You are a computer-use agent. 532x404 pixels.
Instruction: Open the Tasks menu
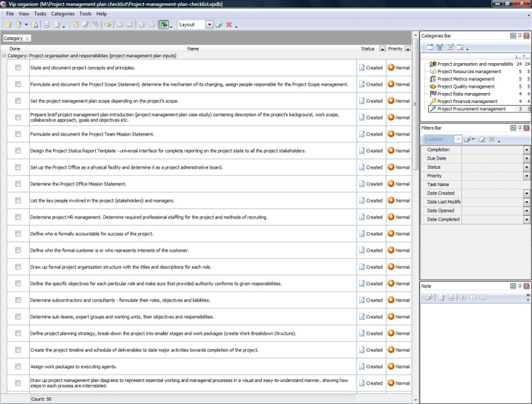click(x=40, y=13)
